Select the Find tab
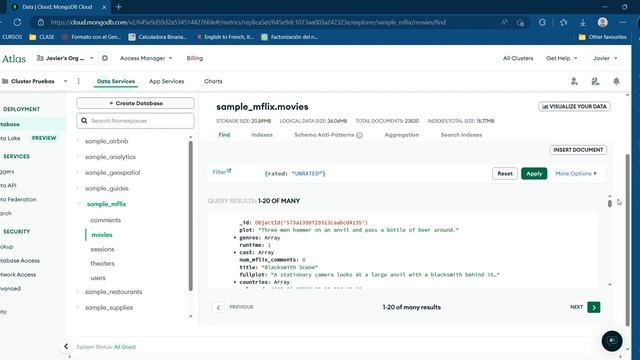The width and height of the screenshot is (640, 360). 224,135
